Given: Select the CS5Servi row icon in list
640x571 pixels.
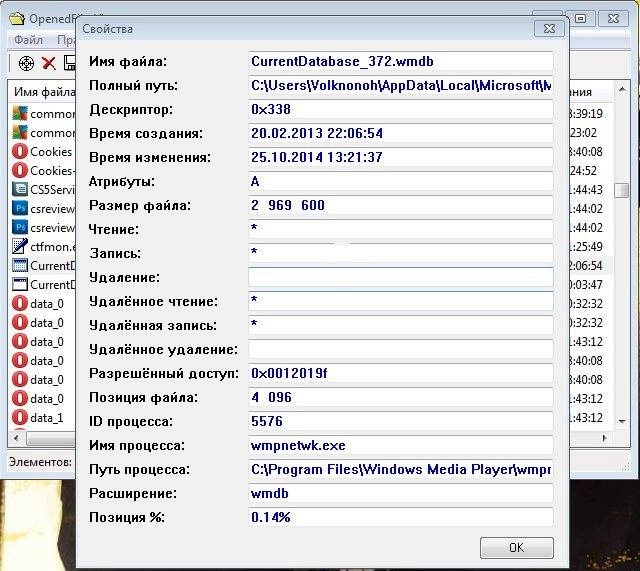Looking at the screenshot, I should 20,189.
